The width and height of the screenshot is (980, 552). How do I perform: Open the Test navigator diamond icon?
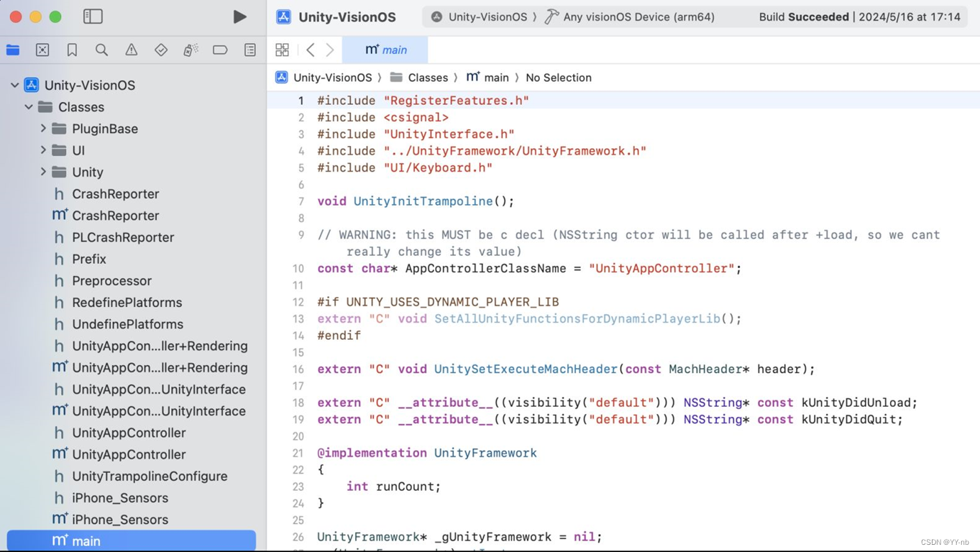[161, 50]
